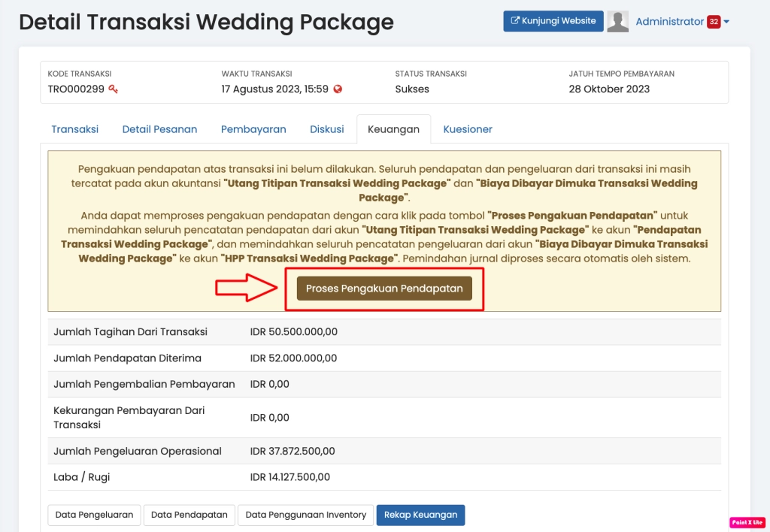Click the transaction code TRO000299

[x=76, y=89]
